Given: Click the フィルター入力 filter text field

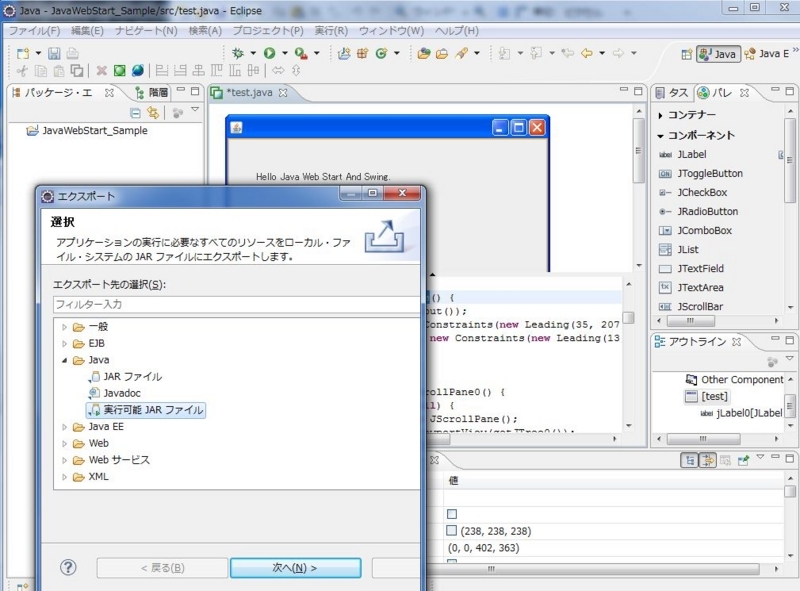Looking at the screenshot, I should pos(236,305).
